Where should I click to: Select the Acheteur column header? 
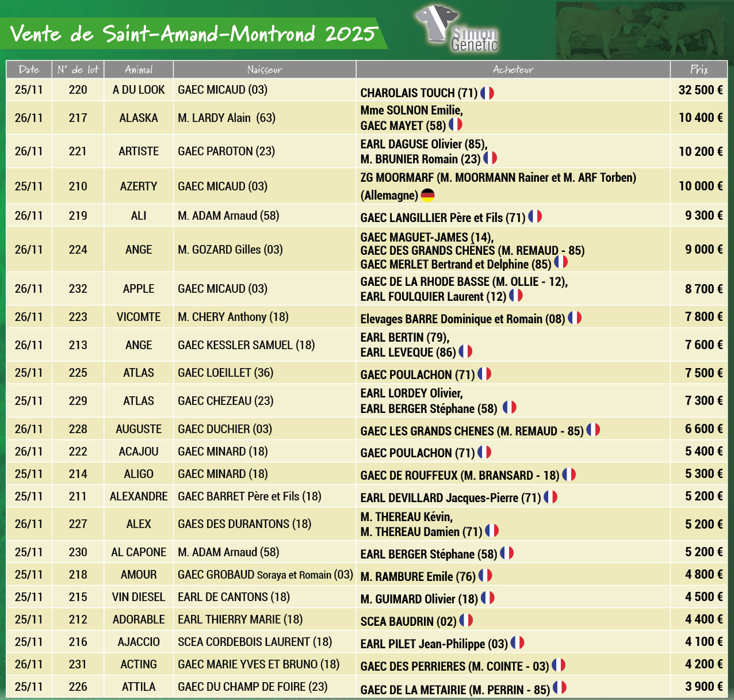pyautogui.click(x=513, y=70)
